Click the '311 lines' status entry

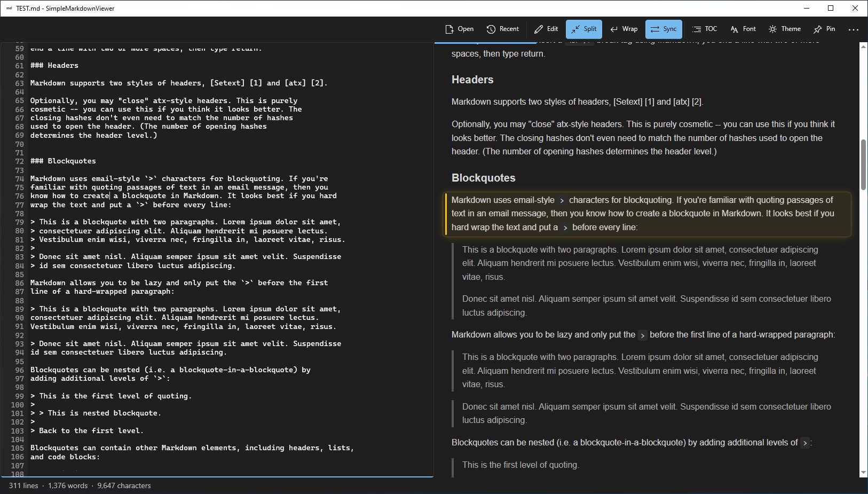tap(23, 485)
